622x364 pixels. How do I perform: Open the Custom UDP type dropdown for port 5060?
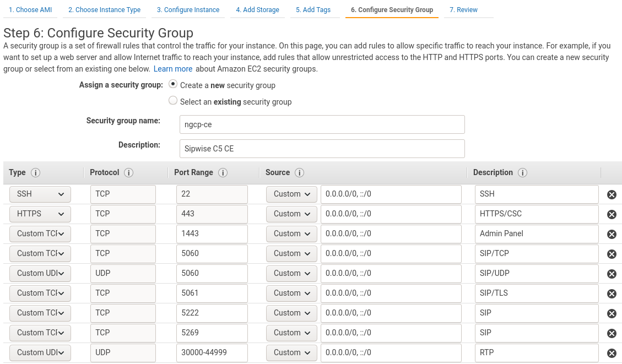pyautogui.click(x=40, y=273)
